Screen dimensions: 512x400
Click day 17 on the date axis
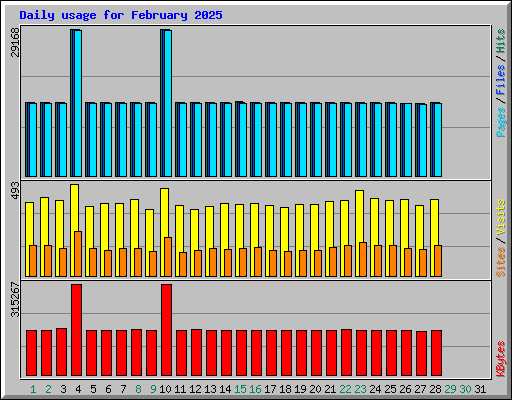270,389
